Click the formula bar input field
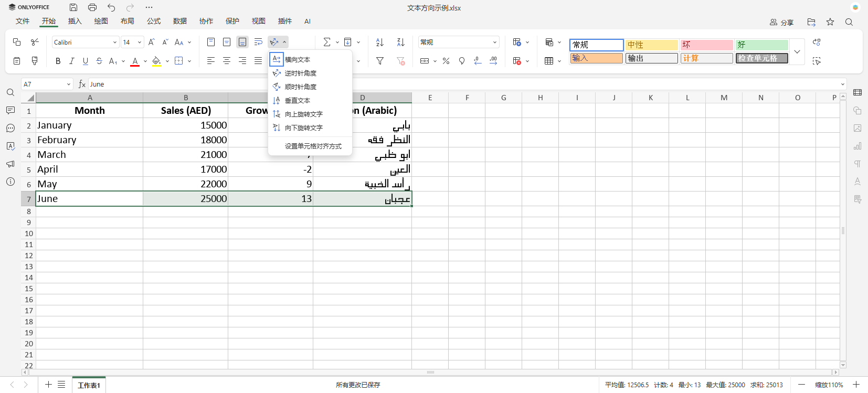This screenshot has height=393, width=868. (x=463, y=84)
